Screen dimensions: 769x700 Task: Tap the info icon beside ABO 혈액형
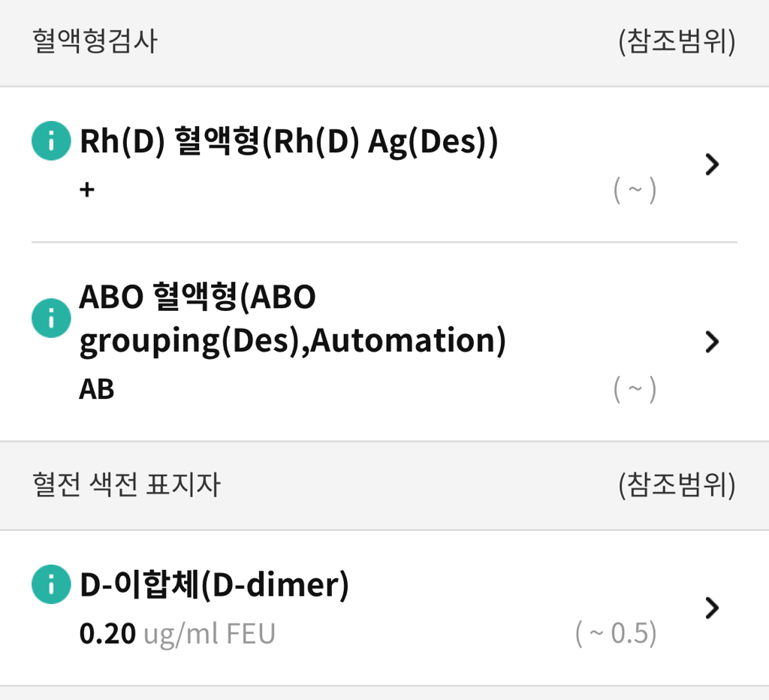(51, 319)
